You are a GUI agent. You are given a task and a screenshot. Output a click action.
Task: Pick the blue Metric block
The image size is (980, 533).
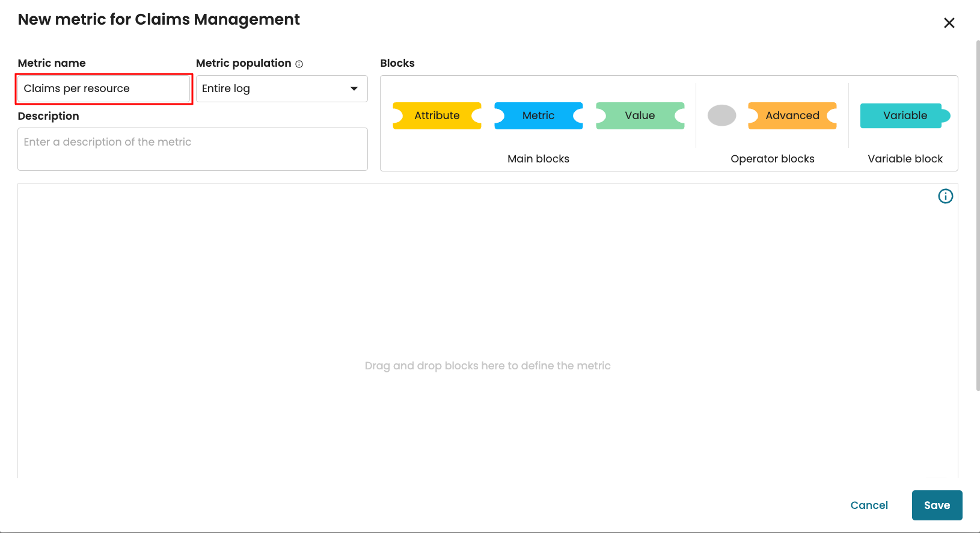[538, 116]
